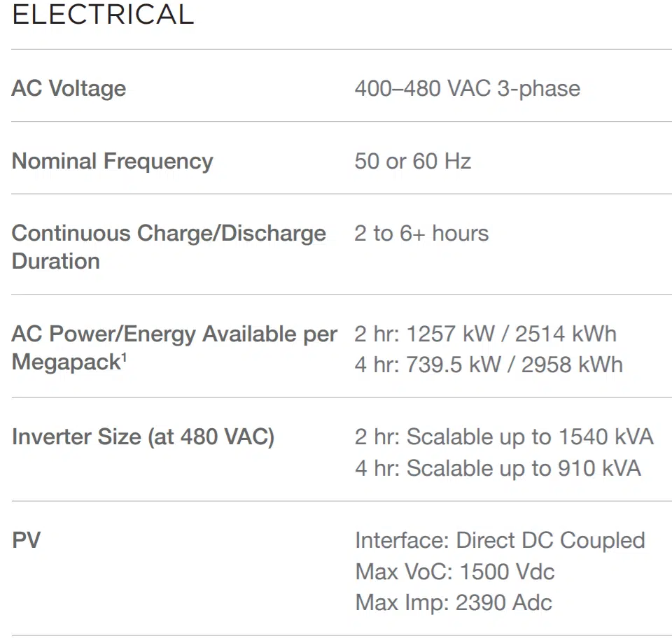Click the 2 hr: 1257 kW / 2514 kWh line
Viewport: 672px width, 643px height.
[x=485, y=334]
